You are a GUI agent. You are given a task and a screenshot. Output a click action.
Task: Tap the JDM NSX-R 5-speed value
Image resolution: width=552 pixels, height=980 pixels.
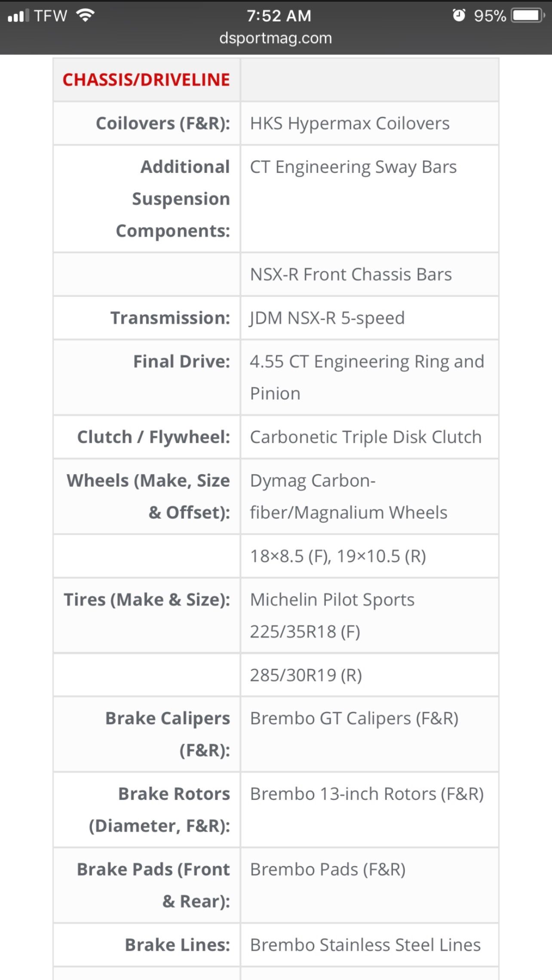click(327, 318)
